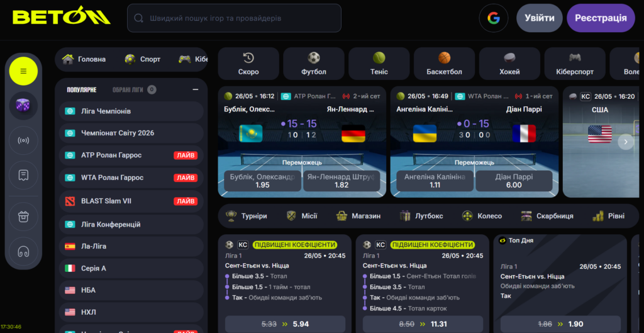Open Чемпіонат Світу 2026 league
Viewport: 644px width, 333px height.
pyautogui.click(x=131, y=133)
